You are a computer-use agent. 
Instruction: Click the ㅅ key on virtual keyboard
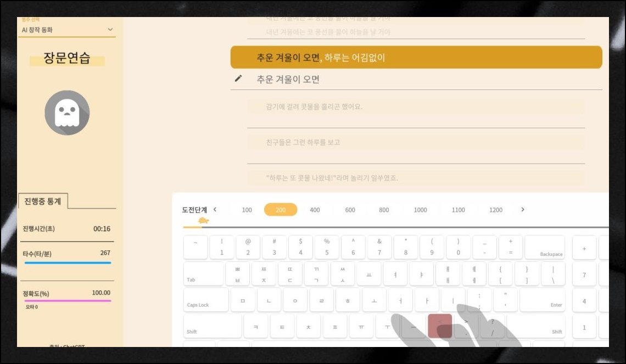click(x=343, y=274)
